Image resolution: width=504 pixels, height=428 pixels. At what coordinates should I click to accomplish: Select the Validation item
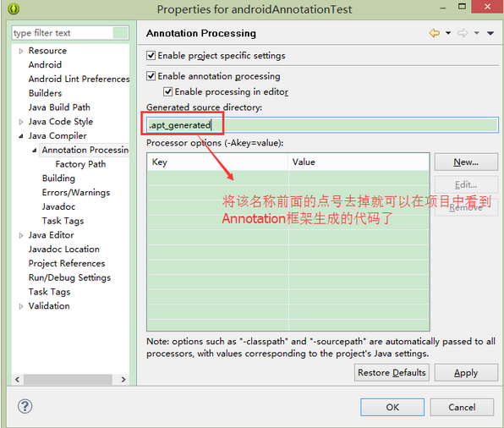pyautogui.click(x=49, y=306)
